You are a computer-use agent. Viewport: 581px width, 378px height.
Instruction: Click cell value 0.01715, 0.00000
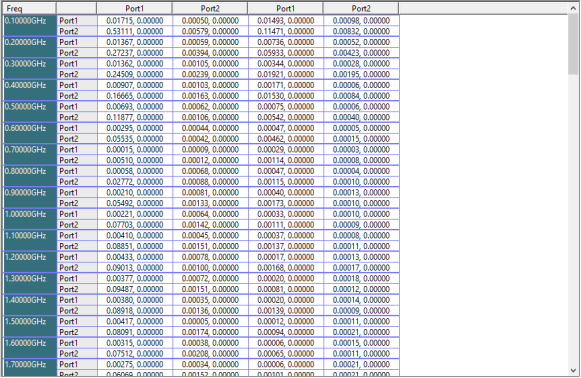135,21
